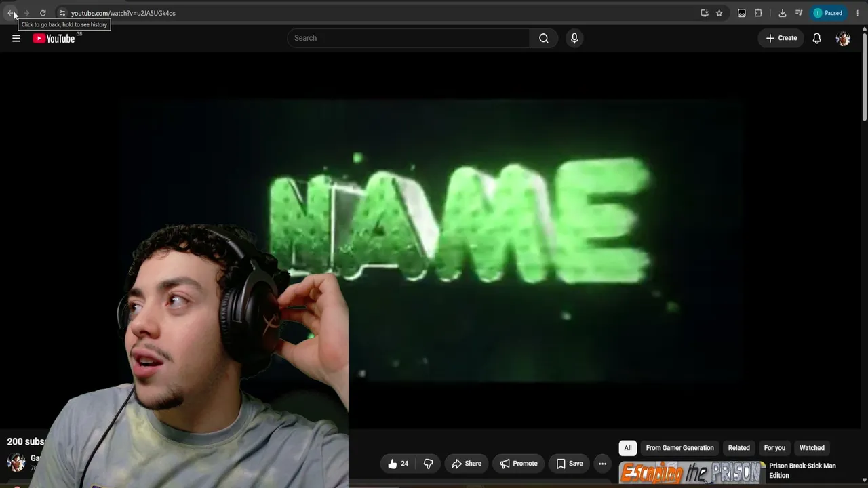Select the For you filter chip
Viewport: 868px width, 488px height.
point(774,448)
